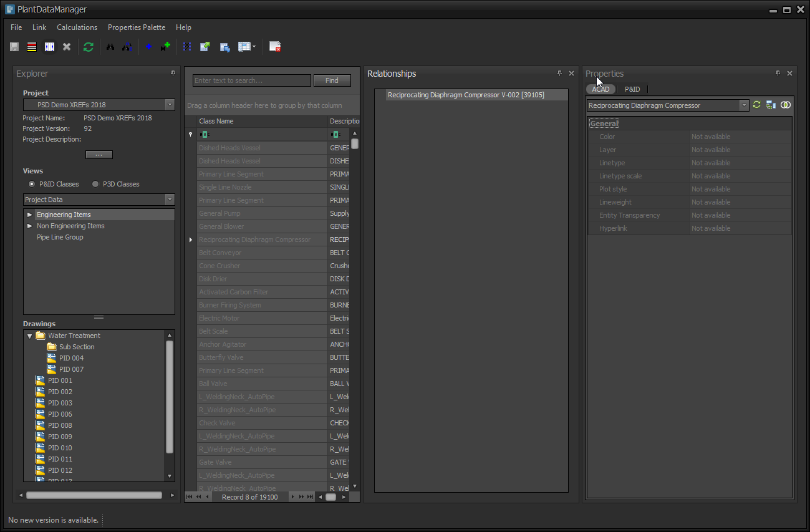
Task: Open the Reciprocating Diaphragm Compressor class dropdown
Action: click(x=744, y=105)
